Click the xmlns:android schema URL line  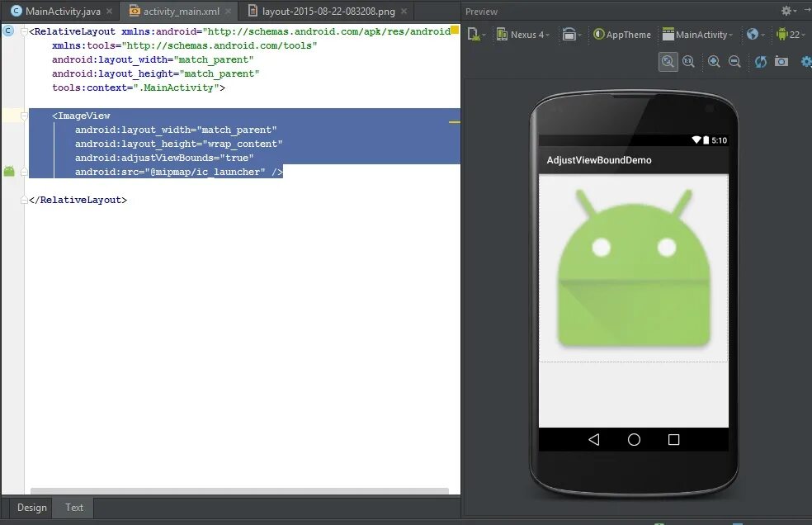tap(239, 31)
